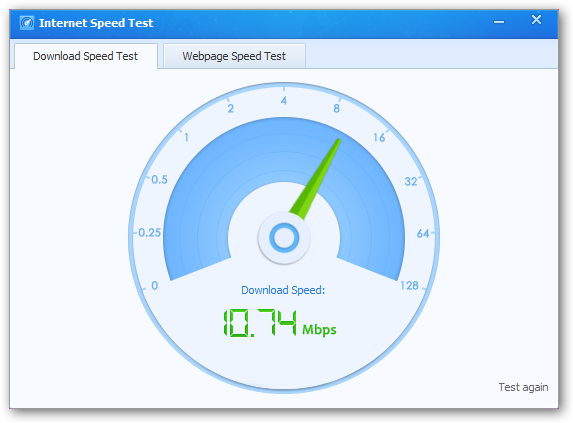The height and width of the screenshot is (423, 573).
Task: Switch to the Download Speed Test tab
Action: [86, 56]
